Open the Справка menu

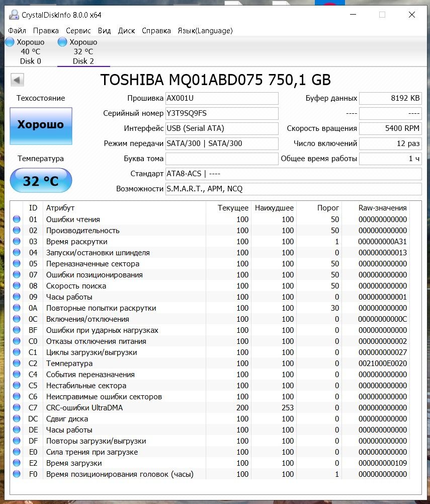(x=156, y=31)
